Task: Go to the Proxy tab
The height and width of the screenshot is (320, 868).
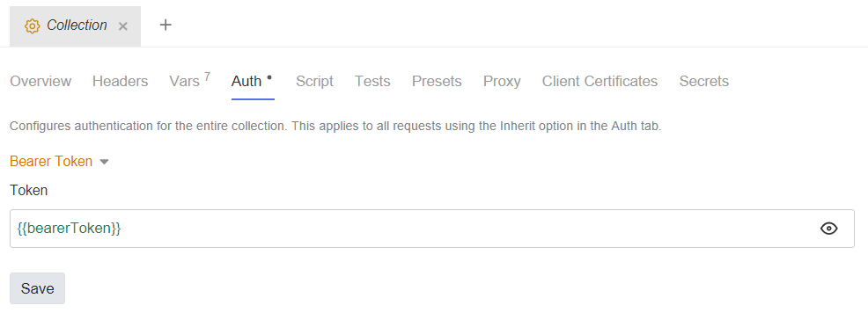Action: point(502,81)
